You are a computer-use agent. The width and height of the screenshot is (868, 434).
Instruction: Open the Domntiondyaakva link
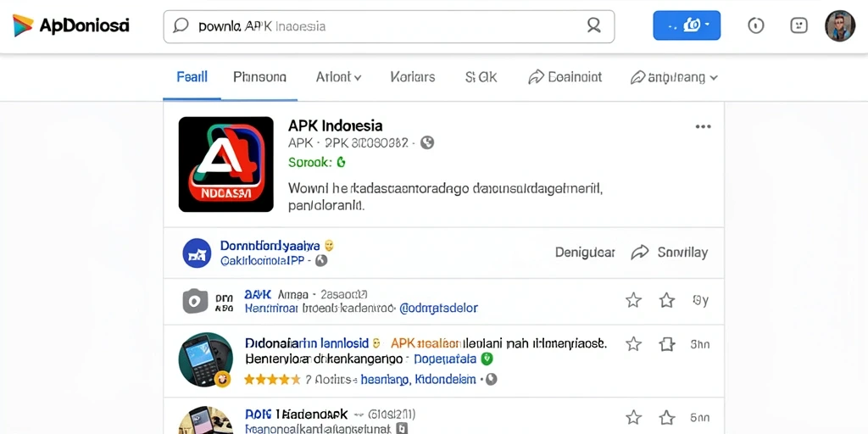[270, 245]
